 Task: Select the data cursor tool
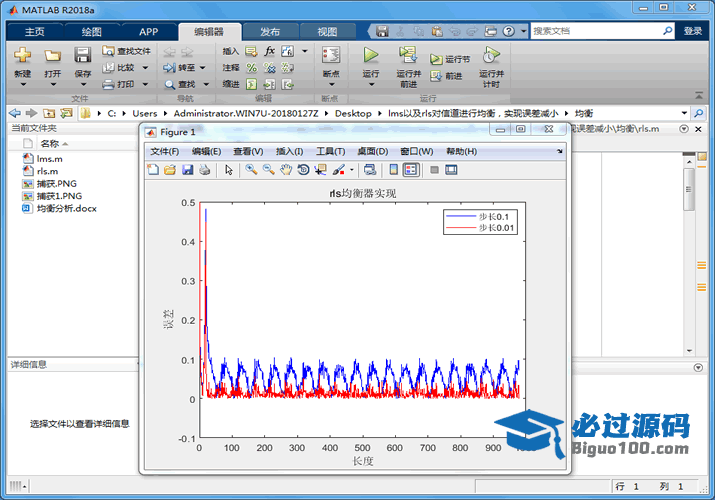point(320,170)
